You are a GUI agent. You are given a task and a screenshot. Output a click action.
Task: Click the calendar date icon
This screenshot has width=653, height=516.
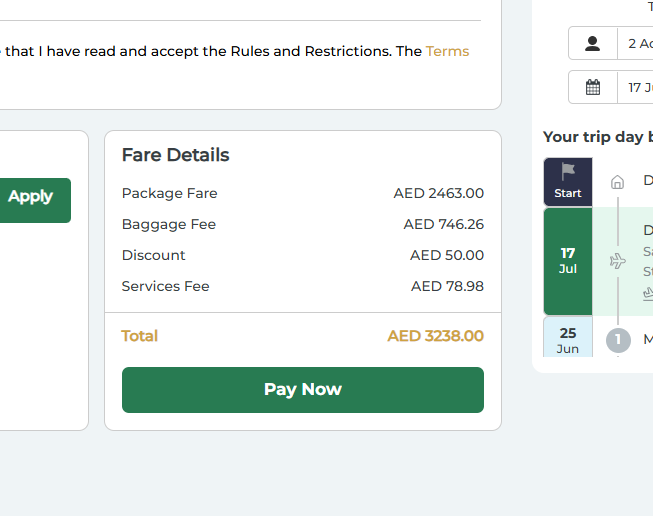pyautogui.click(x=593, y=87)
